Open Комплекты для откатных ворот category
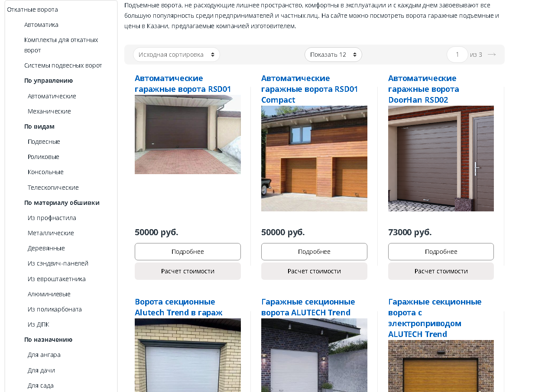 (x=61, y=45)
